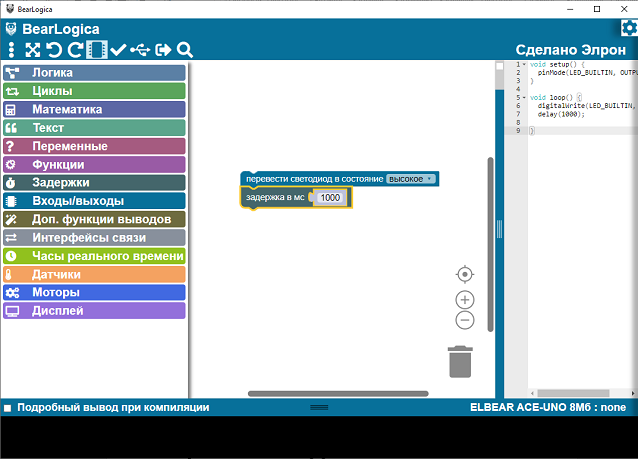Click the 'ELBEAR ACE-UNO 8M6 : none' board label
638x459 pixels.
[x=549, y=408]
